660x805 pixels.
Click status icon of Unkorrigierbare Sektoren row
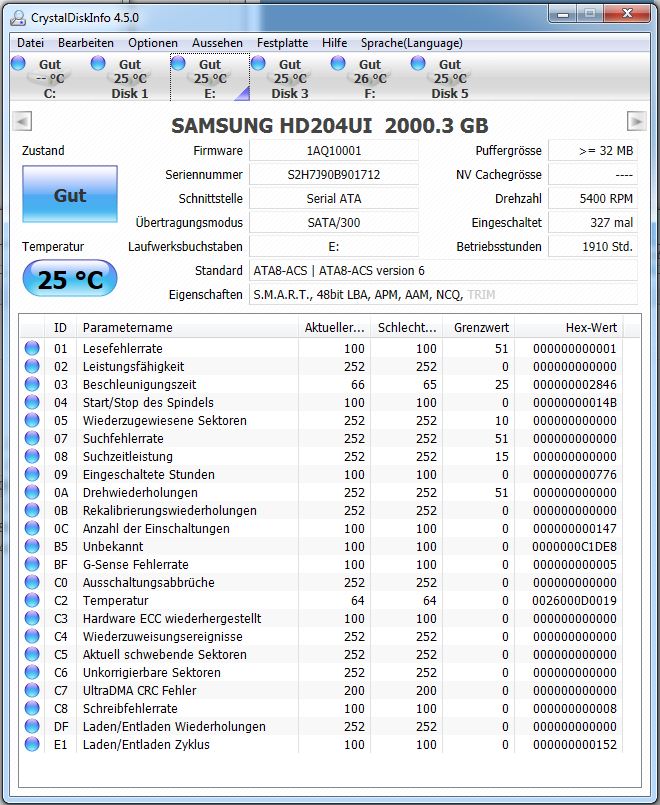point(32,672)
